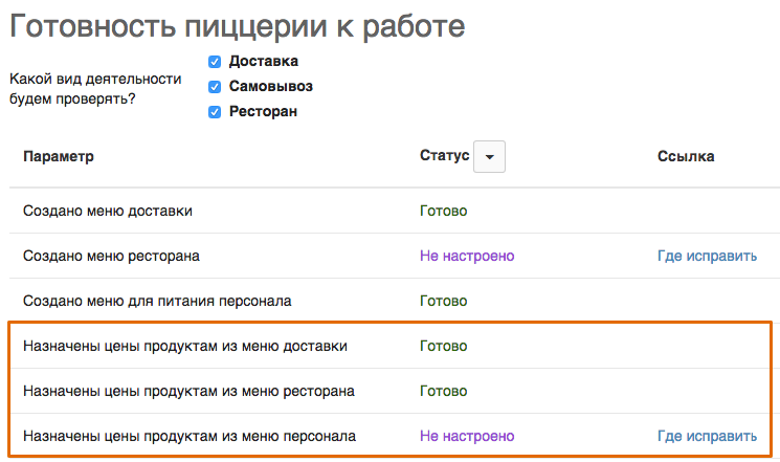Click the Доставка label text

[264, 61]
